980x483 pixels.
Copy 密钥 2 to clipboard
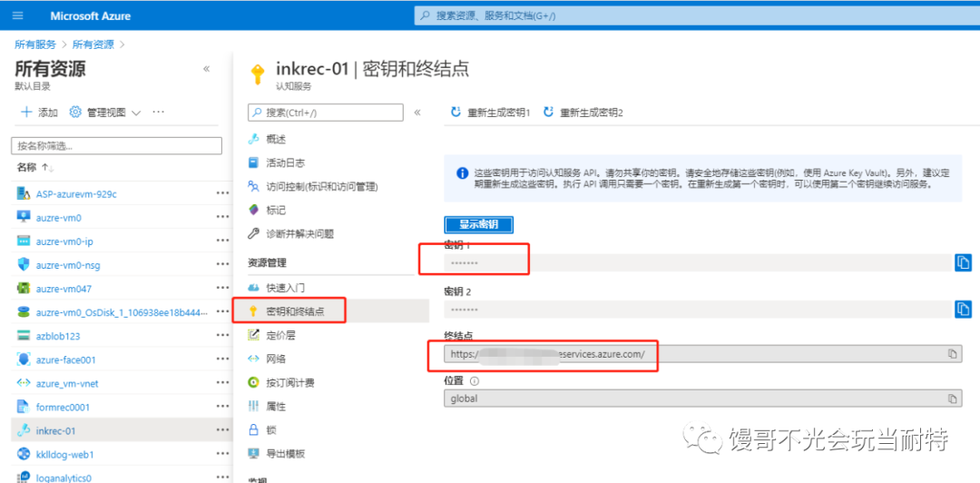pyautogui.click(x=963, y=309)
